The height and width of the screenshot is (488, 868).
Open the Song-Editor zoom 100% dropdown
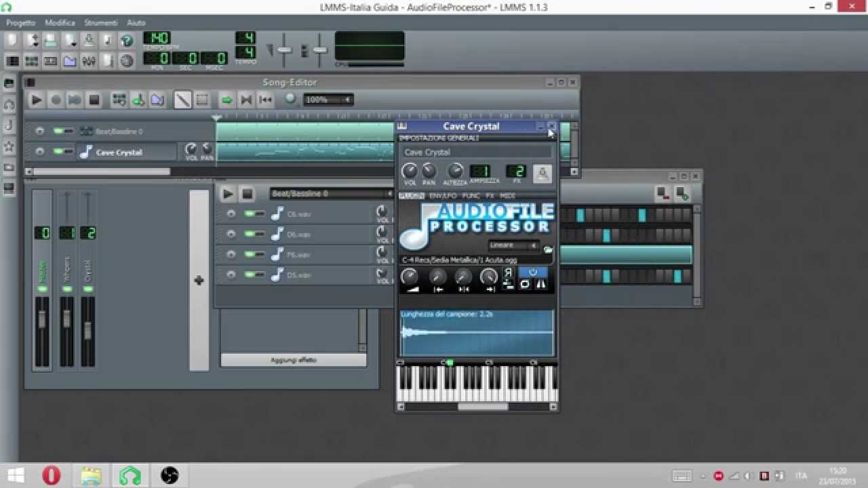tap(328, 100)
